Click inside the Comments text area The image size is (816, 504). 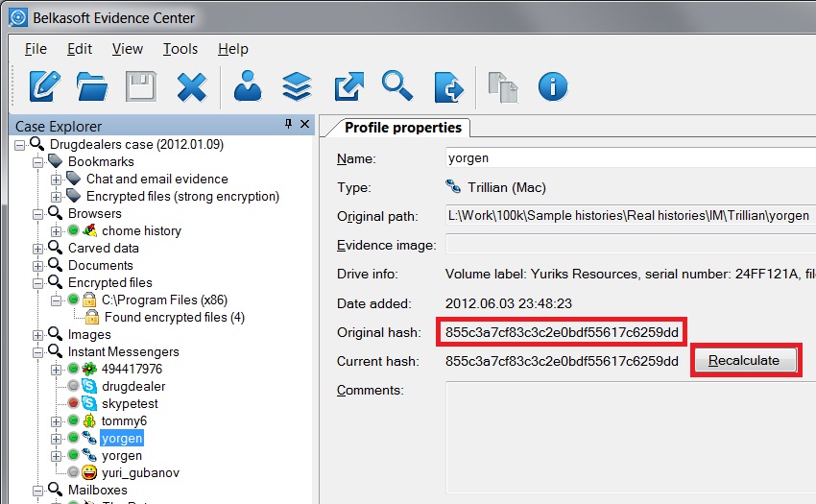tap(631, 438)
